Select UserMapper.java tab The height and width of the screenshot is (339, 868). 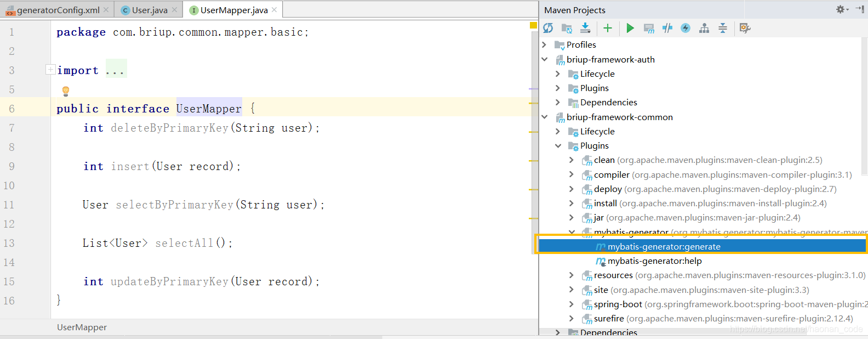(234, 10)
